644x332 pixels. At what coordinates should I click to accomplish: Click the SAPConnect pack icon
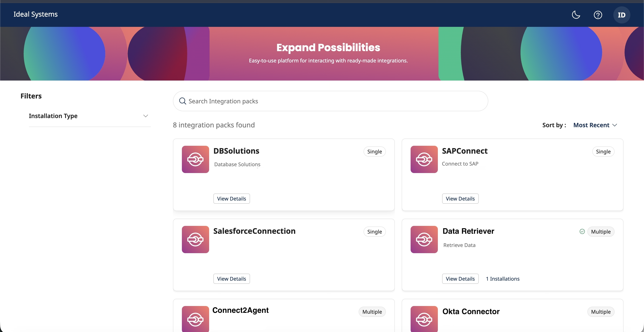424,159
